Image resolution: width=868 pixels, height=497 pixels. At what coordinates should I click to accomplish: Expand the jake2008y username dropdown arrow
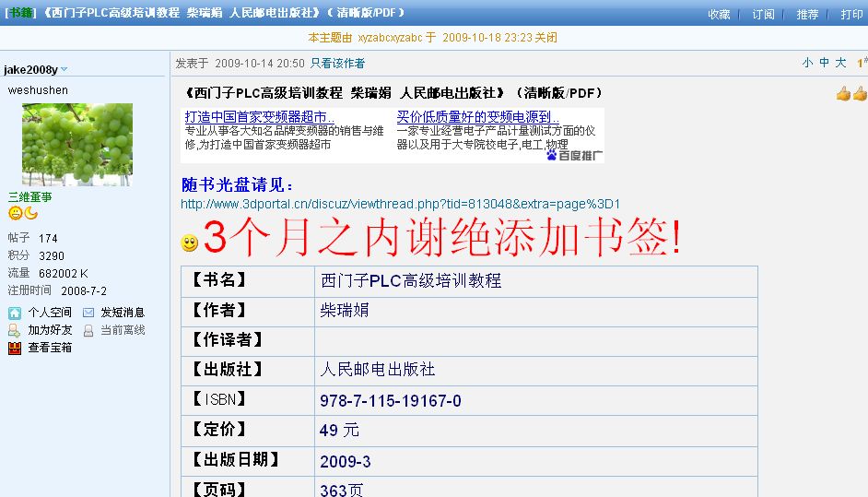tap(65, 69)
